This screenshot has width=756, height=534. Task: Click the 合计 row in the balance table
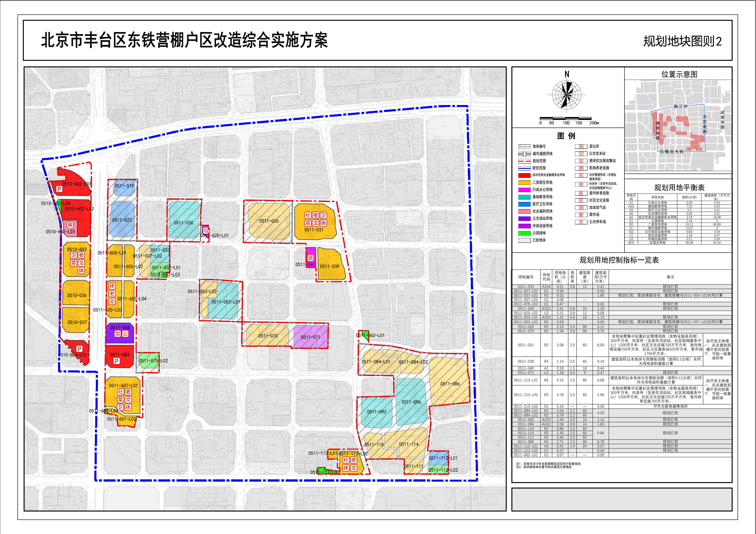click(678, 242)
